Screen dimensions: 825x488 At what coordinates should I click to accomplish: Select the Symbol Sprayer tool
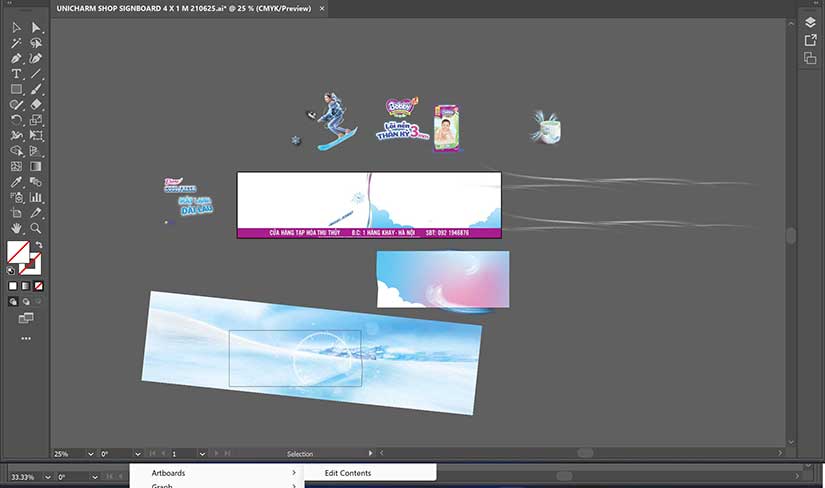pyautogui.click(x=16, y=197)
